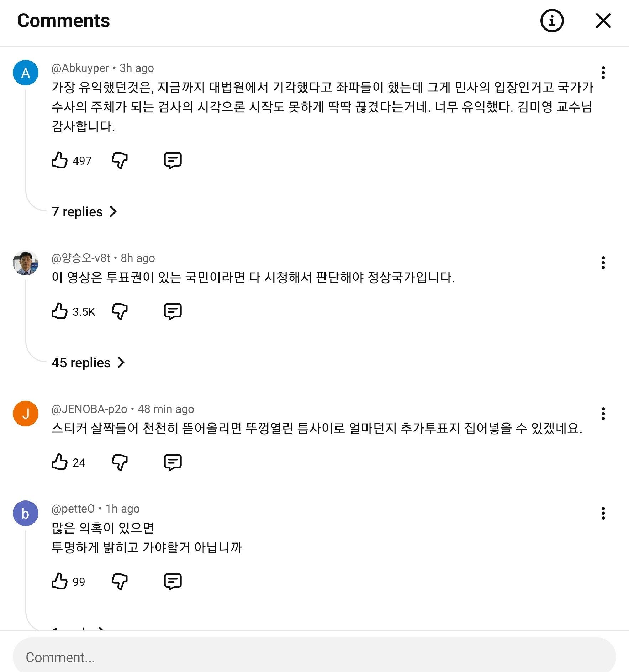The image size is (629, 672).
Task: Reply to the @Abkuyper comment
Action: [173, 160]
